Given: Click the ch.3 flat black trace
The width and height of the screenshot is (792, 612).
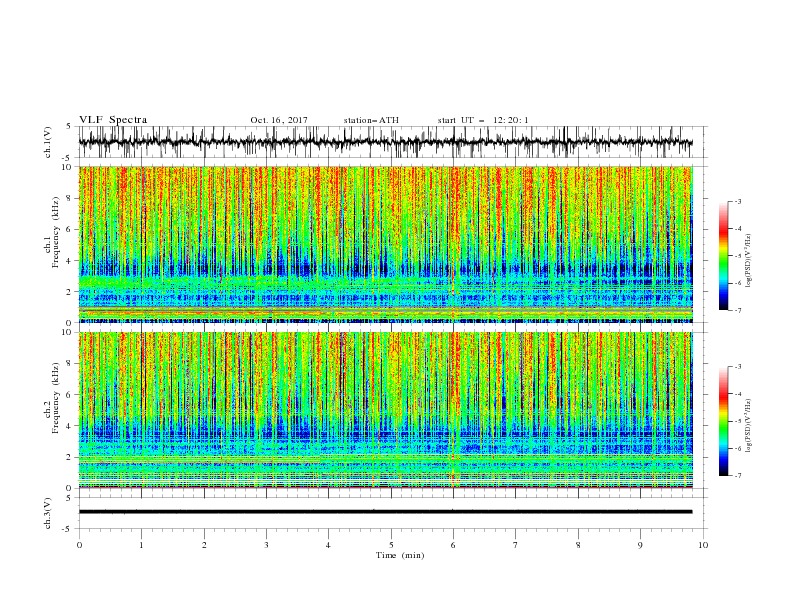Looking at the screenshot, I should coord(385,512).
